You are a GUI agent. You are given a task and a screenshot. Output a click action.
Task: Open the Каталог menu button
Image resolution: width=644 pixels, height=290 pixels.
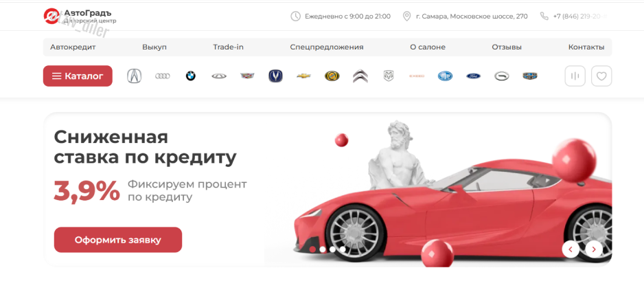pyautogui.click(x=78, y=76)
